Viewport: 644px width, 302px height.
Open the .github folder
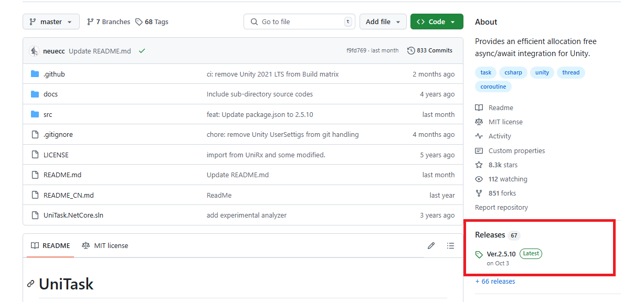pyautogui.click(x=54, y=74)
